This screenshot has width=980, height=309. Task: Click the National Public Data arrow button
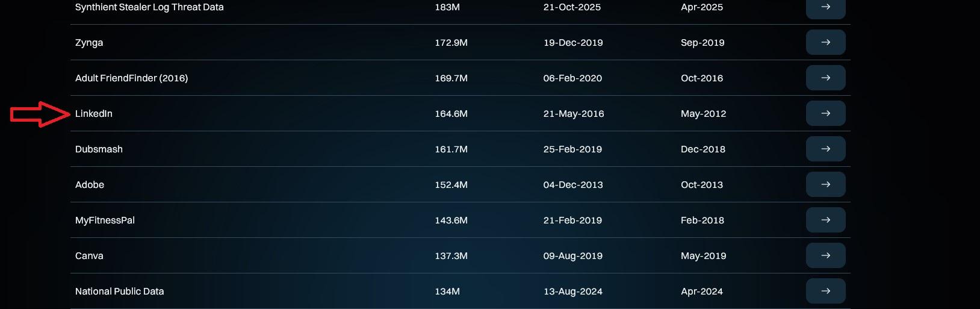(x=825, y=291)
